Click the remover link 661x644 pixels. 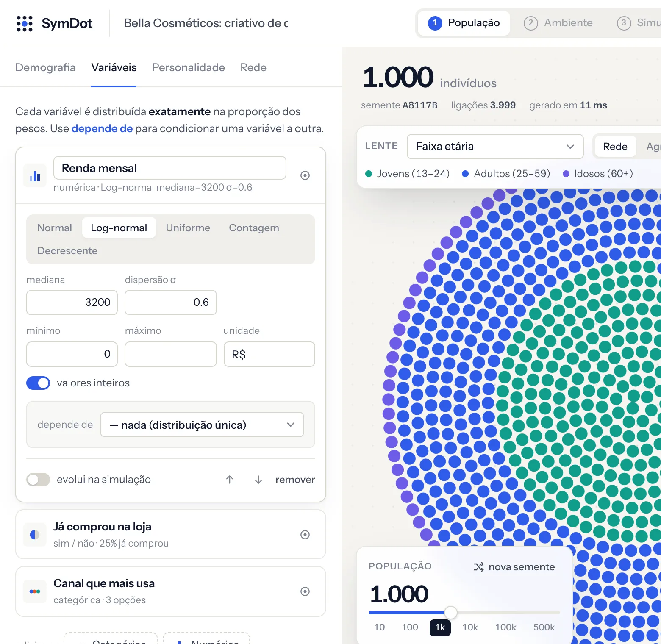point(295,480)
